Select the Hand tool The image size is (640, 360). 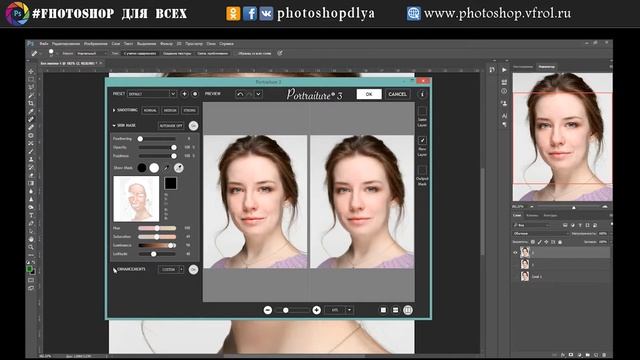pyautogui.click(x=31, y=239)
